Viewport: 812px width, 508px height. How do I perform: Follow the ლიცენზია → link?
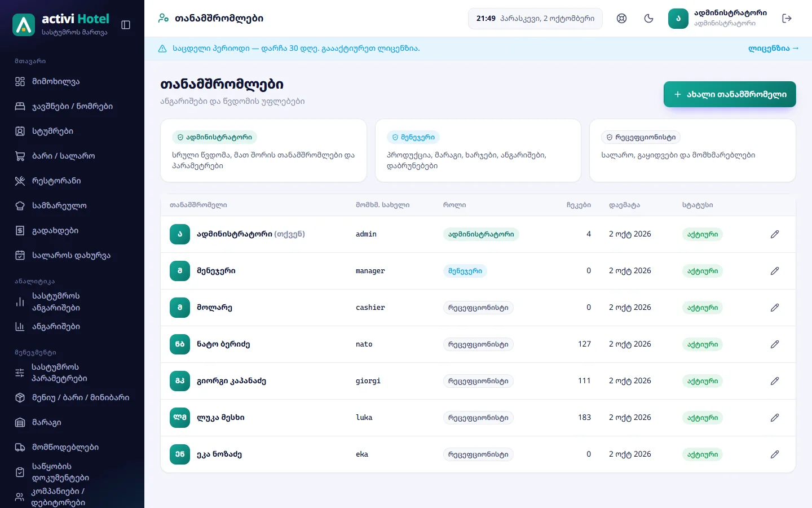coord(774,49)
